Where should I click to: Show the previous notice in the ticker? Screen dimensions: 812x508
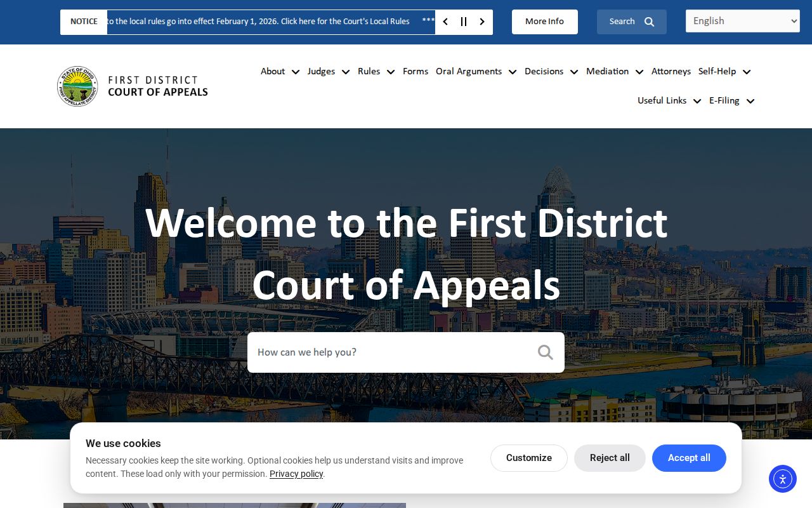[x=445, y=22]
